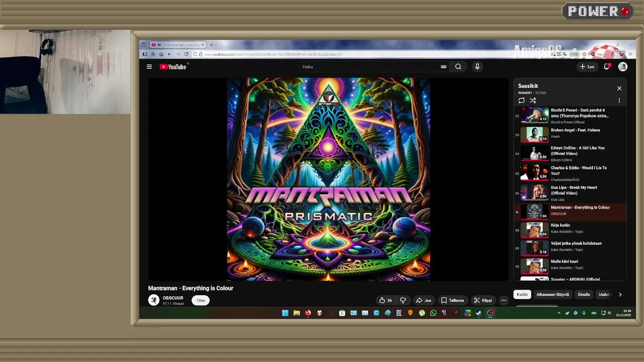Go to the YouTube home logo
The image size is (644, 362).
tap(174, 67)
